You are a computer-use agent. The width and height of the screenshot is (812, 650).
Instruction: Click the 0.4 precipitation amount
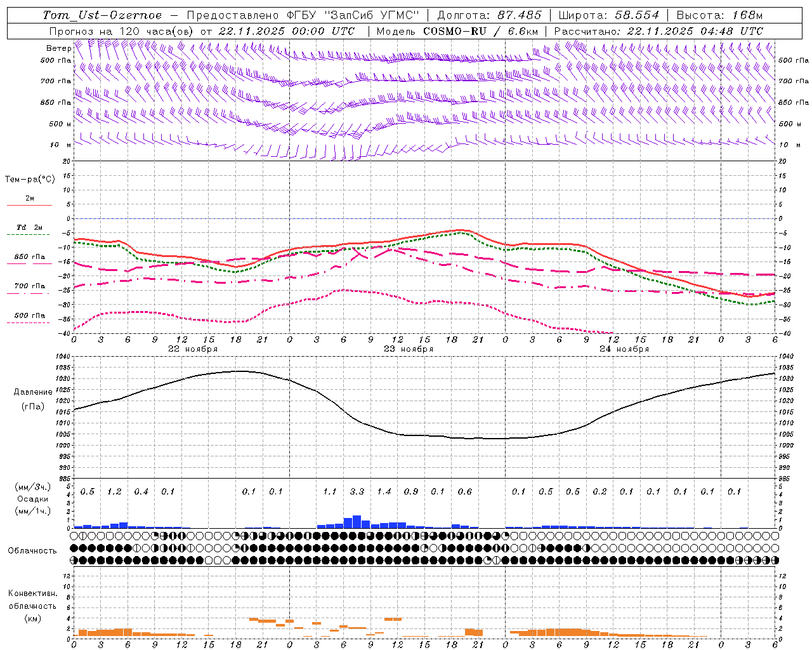click(141, 491)
